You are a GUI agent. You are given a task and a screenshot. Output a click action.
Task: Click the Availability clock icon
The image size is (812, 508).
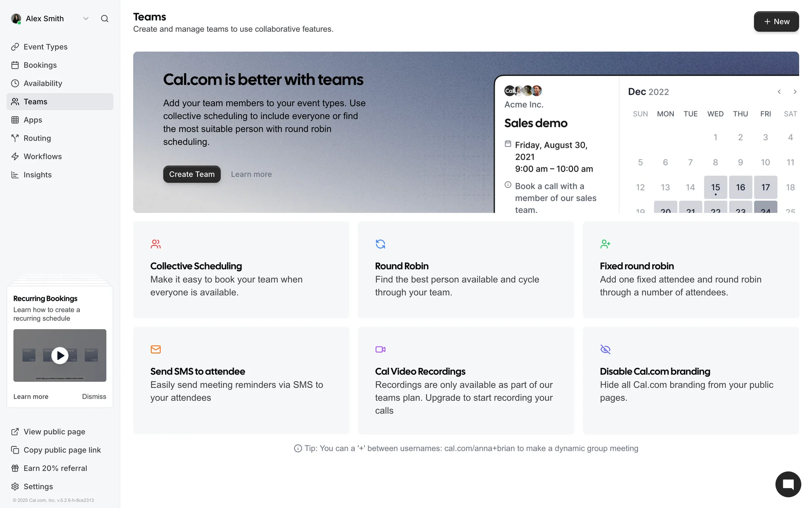(x=15, y=83)
